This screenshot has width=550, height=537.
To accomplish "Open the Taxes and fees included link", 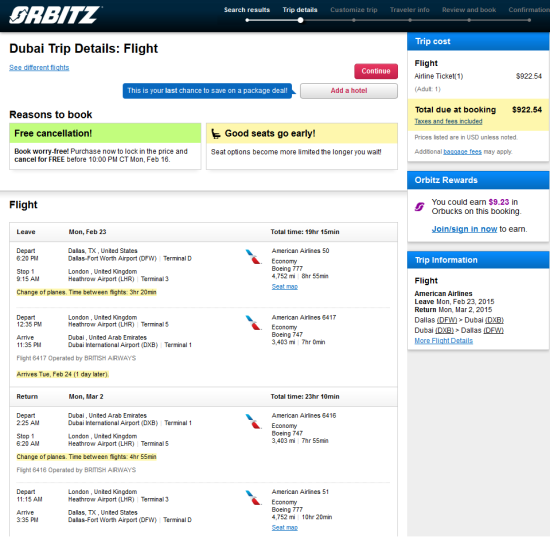I will (x=448, y=121).
